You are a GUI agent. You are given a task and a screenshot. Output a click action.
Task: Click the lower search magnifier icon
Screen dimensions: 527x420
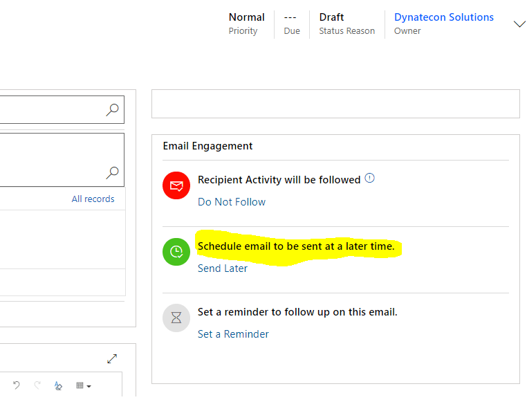[112, 172]
